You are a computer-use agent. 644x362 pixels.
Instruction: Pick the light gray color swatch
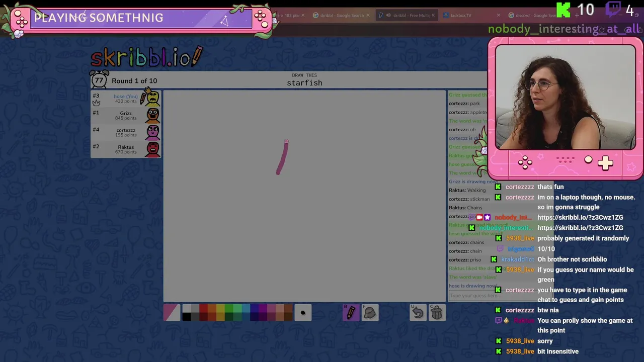[195, 308]
